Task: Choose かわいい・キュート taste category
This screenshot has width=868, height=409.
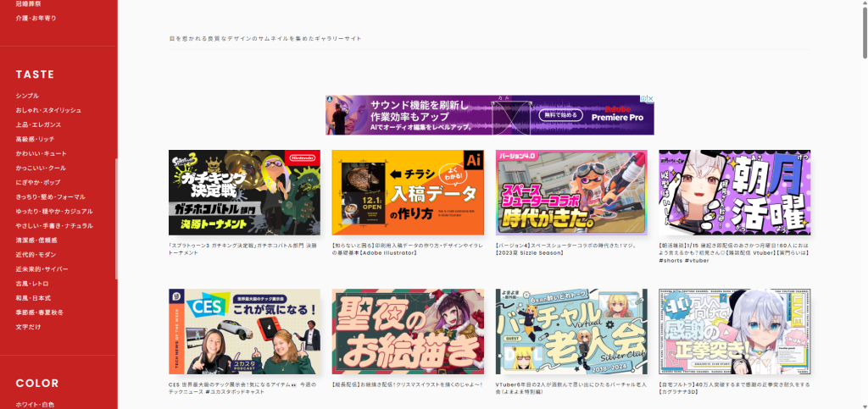Action: [41, 153]
